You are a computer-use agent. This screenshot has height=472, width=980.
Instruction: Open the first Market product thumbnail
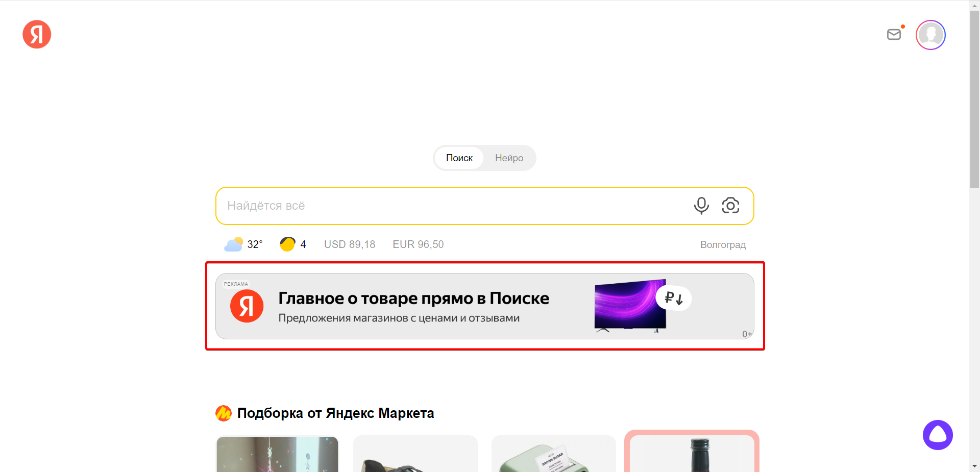[x=277, y=454]
